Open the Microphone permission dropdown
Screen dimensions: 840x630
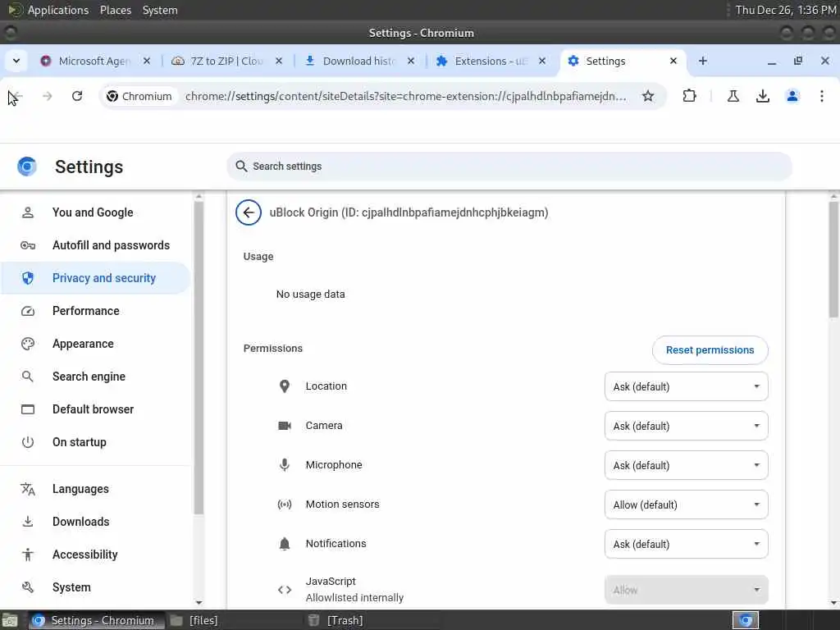click(x=687, y=466)
